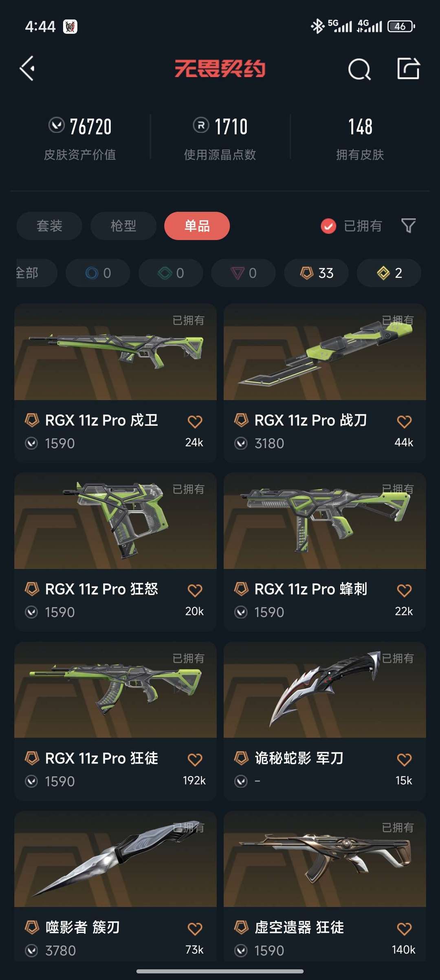The image size is (440, 980).
Task: Select the 单品 tab
Action: click(197, 226)
